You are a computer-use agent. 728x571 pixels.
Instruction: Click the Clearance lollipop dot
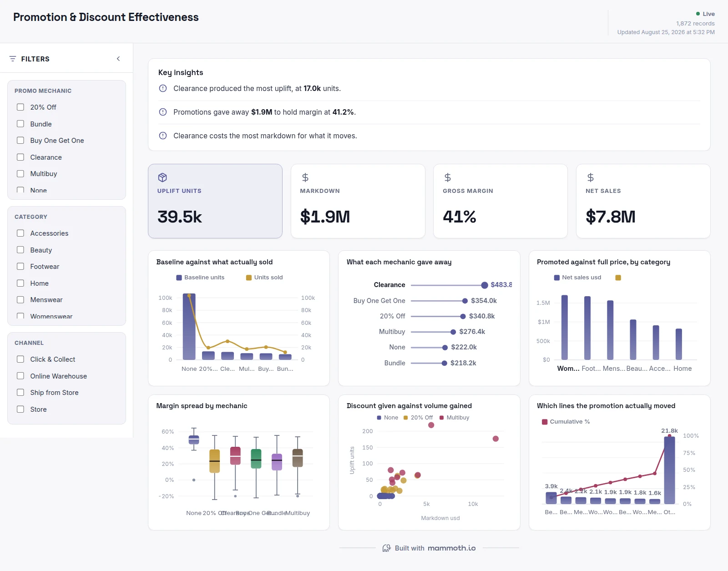pyautogui.click(x=485, y=285)
